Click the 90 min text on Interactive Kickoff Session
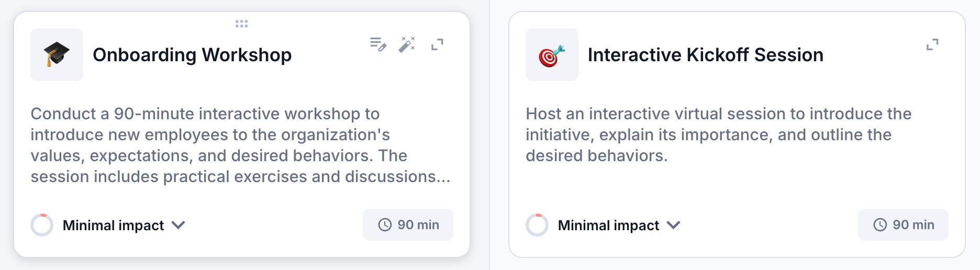 [x=913, y=225]
